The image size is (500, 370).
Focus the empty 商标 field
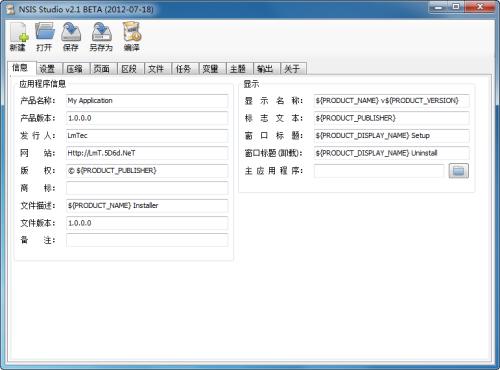pyautogui.click(x=147, y=188)
